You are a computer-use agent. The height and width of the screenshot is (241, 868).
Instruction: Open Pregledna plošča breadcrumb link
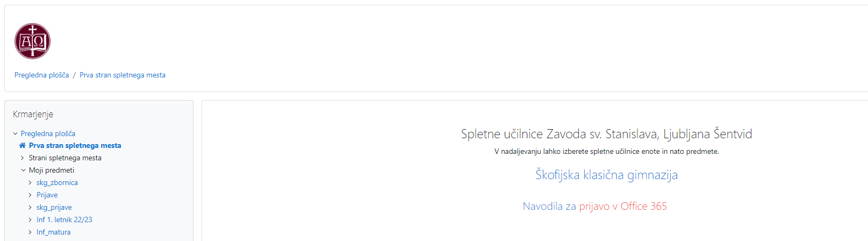pos(41,75)
